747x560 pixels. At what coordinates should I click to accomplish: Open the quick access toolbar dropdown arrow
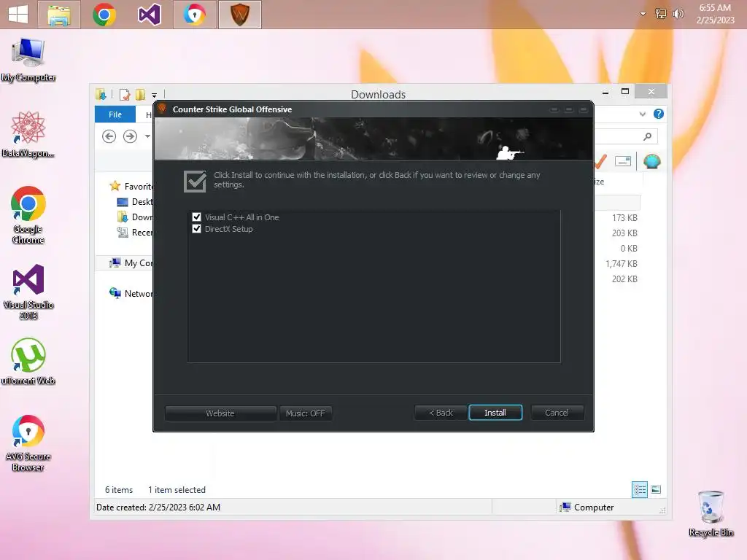pos(154,96)
